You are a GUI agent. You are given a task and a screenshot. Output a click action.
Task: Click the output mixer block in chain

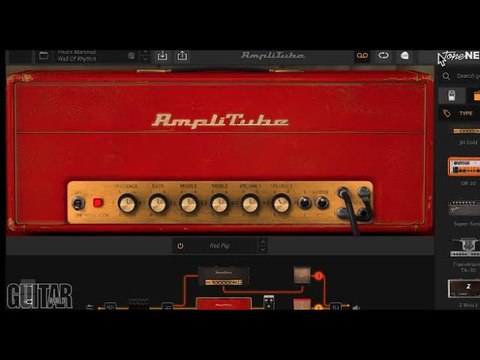(335, 306)
